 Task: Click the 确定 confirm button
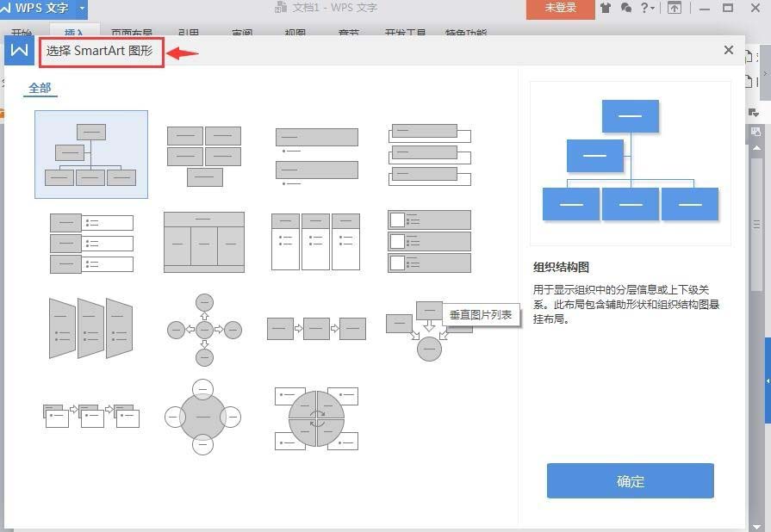point(630,480)
